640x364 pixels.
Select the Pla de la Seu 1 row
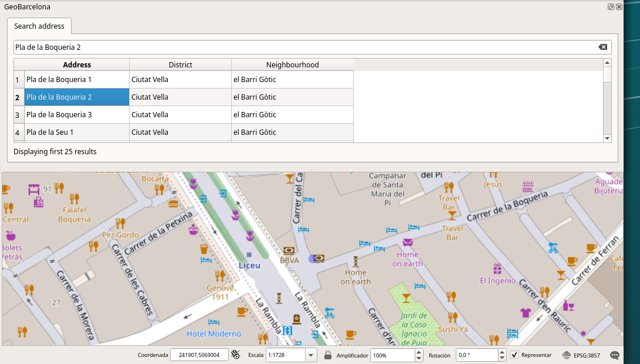[76, 132]
